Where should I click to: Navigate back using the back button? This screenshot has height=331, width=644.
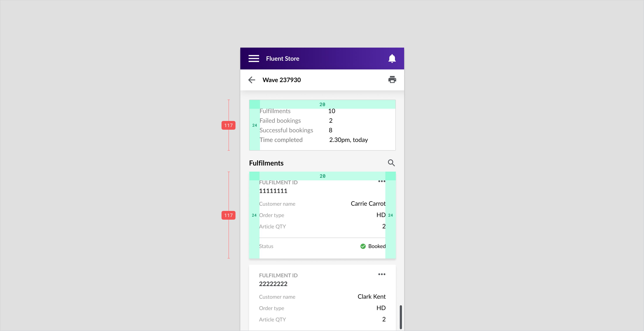[252, 80]
